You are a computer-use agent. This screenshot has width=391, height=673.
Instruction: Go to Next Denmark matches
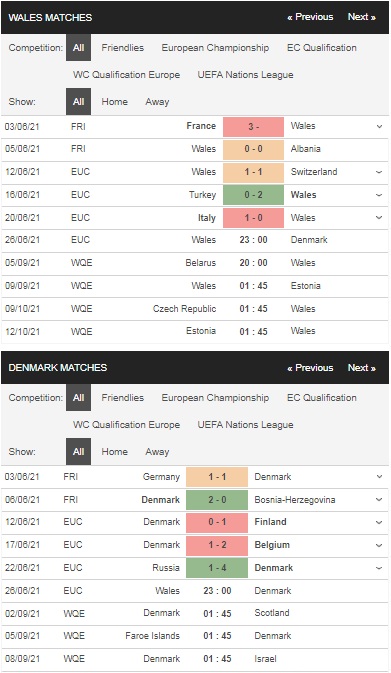(x=361, y=368)
